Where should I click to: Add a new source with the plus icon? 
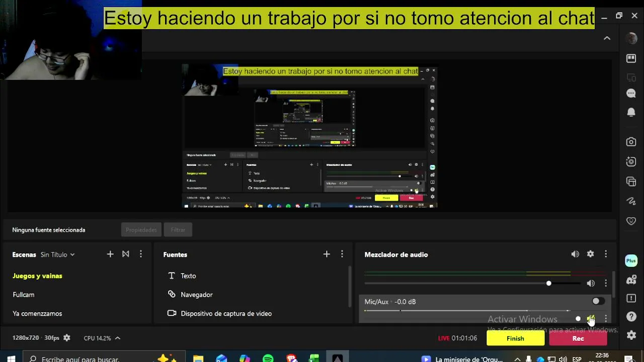[x=327, y=254]
